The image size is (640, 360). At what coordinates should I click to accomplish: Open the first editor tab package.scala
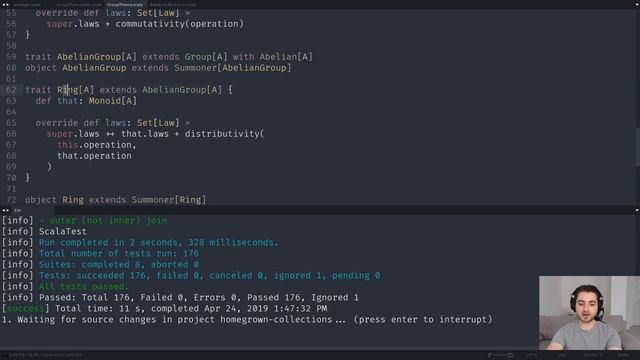[27, 4]
